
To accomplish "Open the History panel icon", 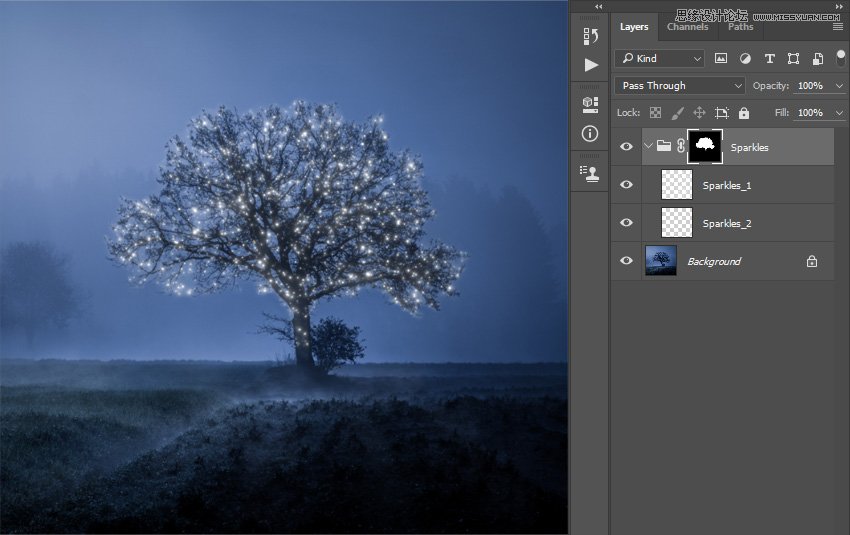I will point(591,36).
